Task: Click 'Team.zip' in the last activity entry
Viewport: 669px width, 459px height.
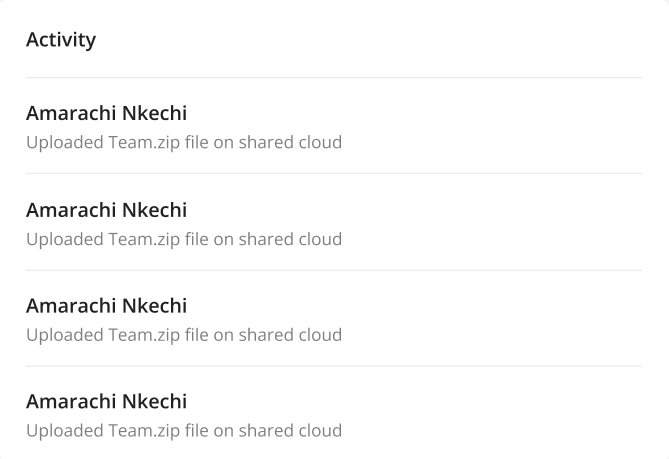Action: pyautogui.click(x=142, y=431)
